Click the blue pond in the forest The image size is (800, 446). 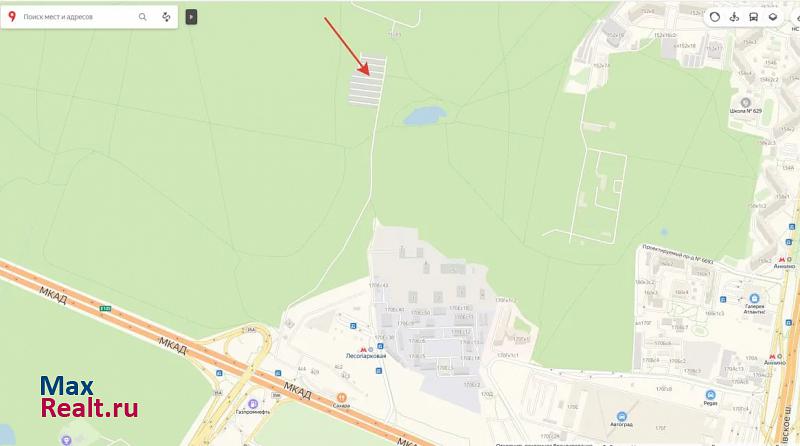(x=424, y=116)
